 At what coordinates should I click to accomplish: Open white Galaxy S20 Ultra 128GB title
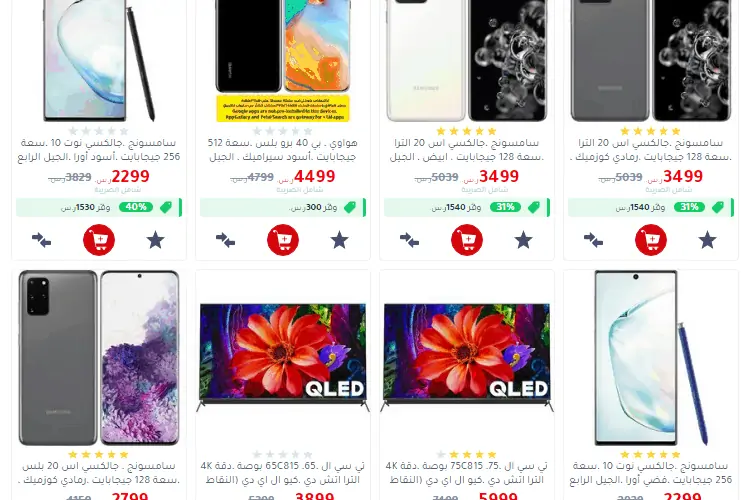pyautogui.click(x=467, y=150)
